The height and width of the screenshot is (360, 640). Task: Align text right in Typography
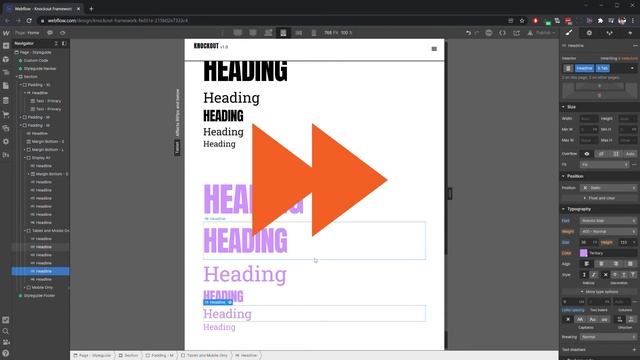[x=616, y=264]
